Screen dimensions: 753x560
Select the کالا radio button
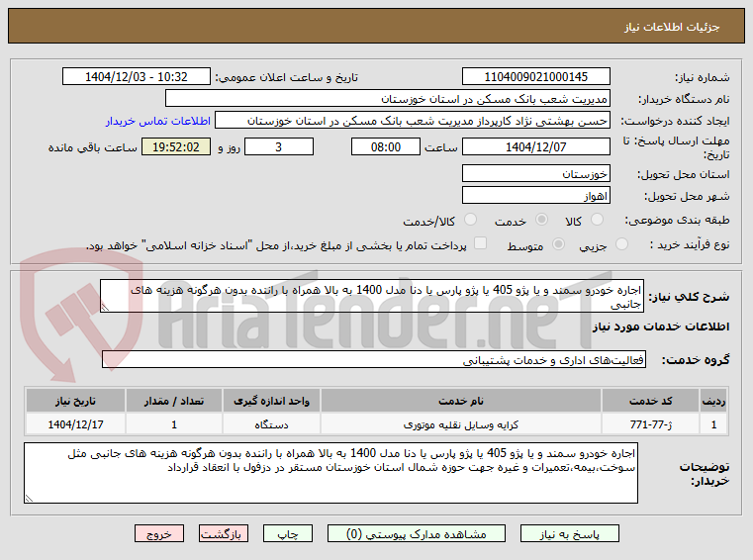pos(597,220)
